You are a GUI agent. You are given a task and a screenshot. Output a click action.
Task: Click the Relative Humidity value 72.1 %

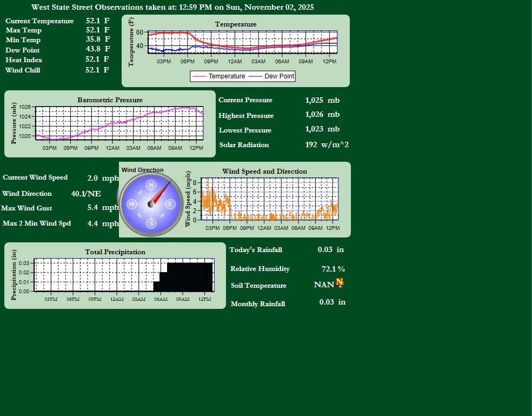tap(333, 269)
